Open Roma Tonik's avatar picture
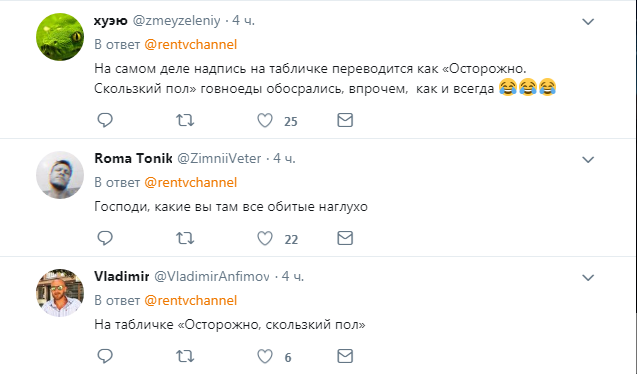This screenshot has height=374, width=637. (60, 175)
